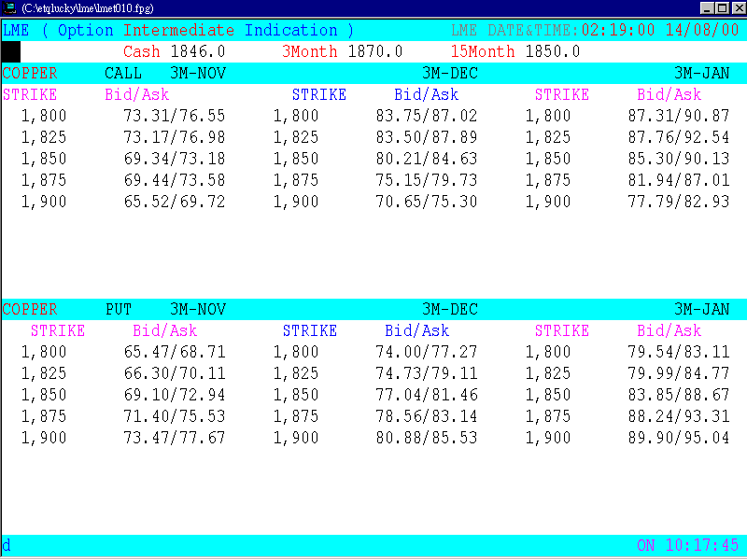Click Option Intermediate Indication title text
This screenshot has height=560, width=747.
(197, 30)
